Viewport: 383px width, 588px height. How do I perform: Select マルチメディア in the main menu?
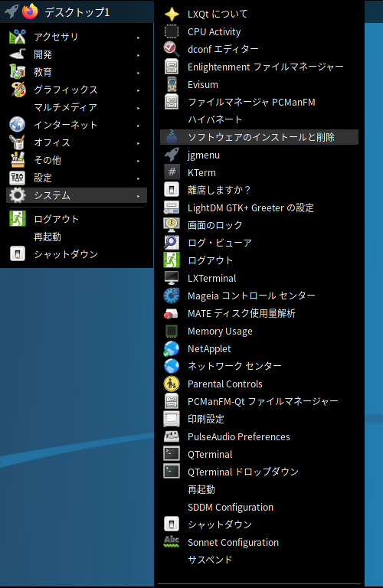pos(77,107)
